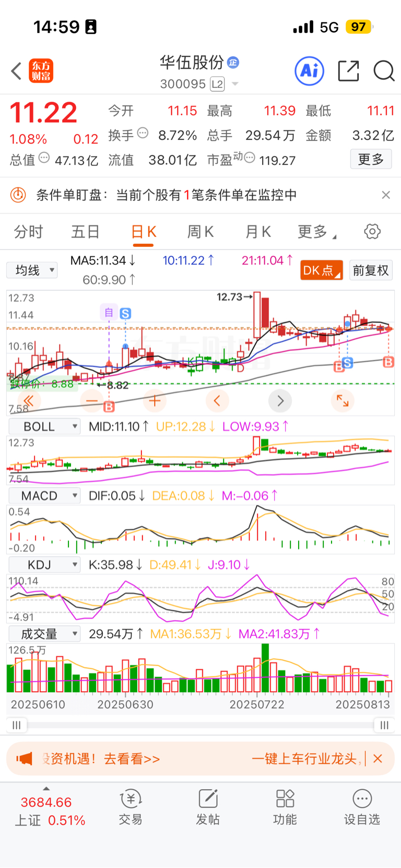Open the search magnifier icon

pyautogui.click(x=384, y=70)
